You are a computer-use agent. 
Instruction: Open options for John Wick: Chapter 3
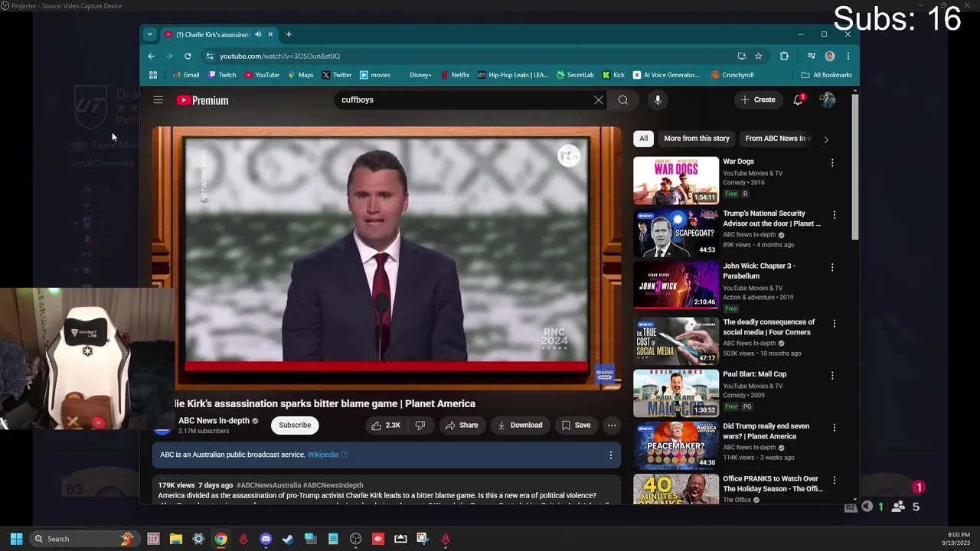pyautogui.click(x=832, y=267)
